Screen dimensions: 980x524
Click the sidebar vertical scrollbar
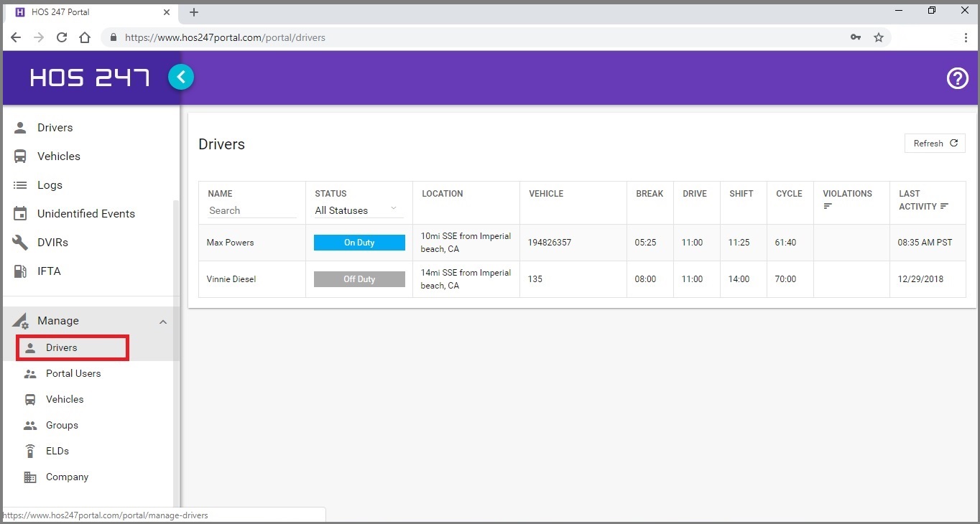click(175, 352)
